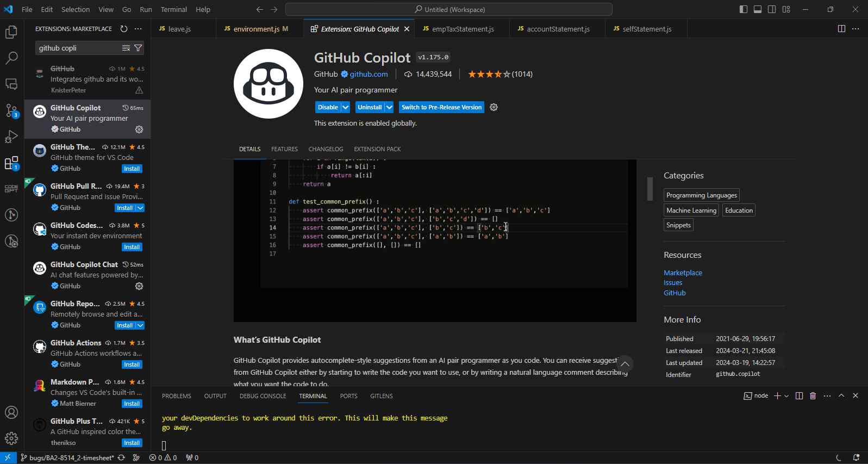Click the scroll-to-top chevron button

(625, 364)
